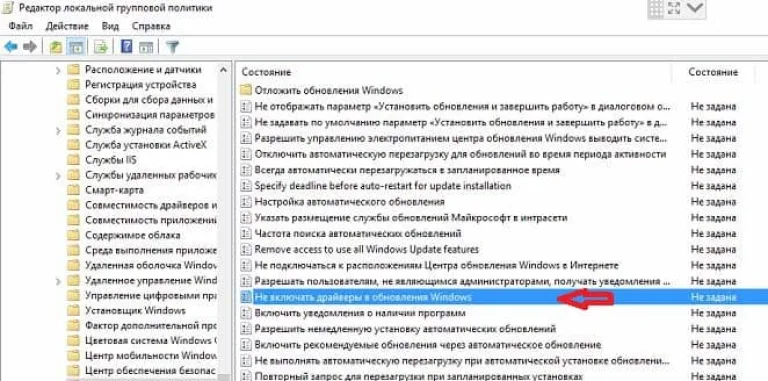
Task: Select Не включать драйверы в обновления Windows
Action: 503,297
